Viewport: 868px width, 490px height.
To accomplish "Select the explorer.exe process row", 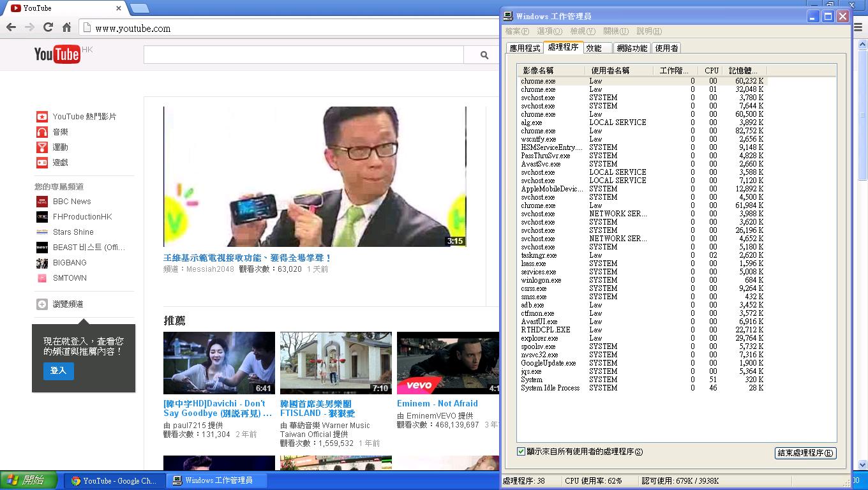I will 641,338.
